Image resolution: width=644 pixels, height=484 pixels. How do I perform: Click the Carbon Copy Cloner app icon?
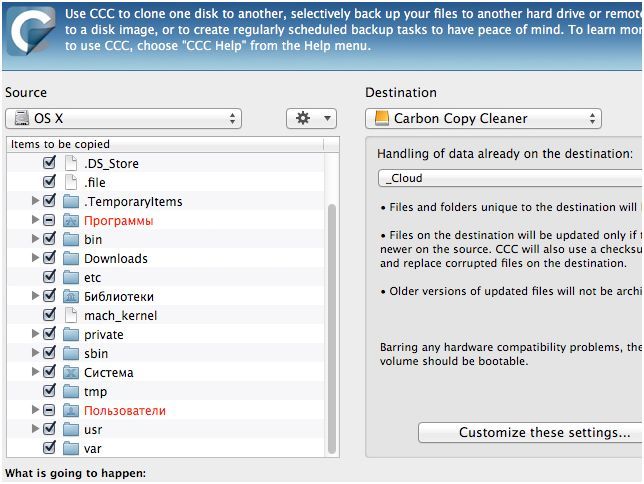tap(30, 28)
